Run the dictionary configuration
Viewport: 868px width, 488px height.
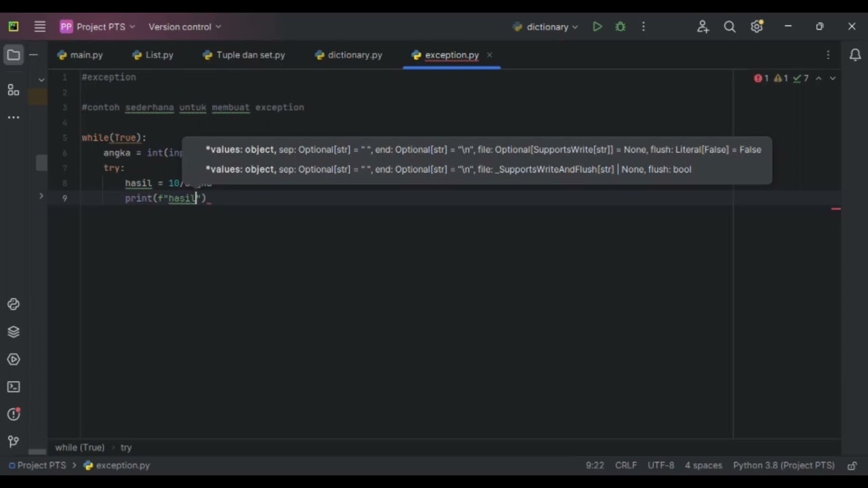pos(597,26)
